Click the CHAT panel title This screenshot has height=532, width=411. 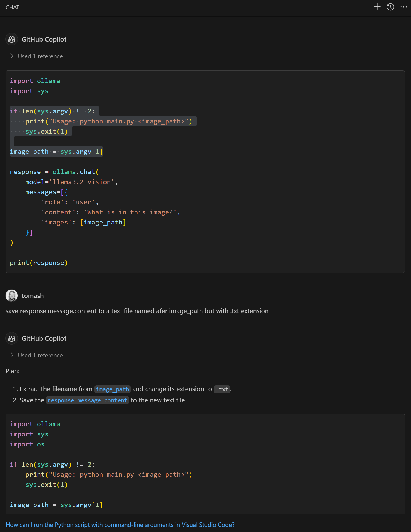[x=12, y=7]
